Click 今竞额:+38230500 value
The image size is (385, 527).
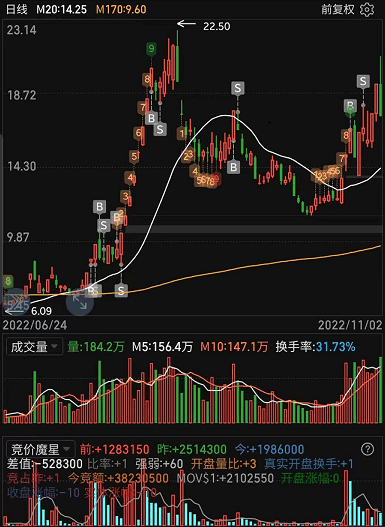pyautogui.click(x=118, y=478)
